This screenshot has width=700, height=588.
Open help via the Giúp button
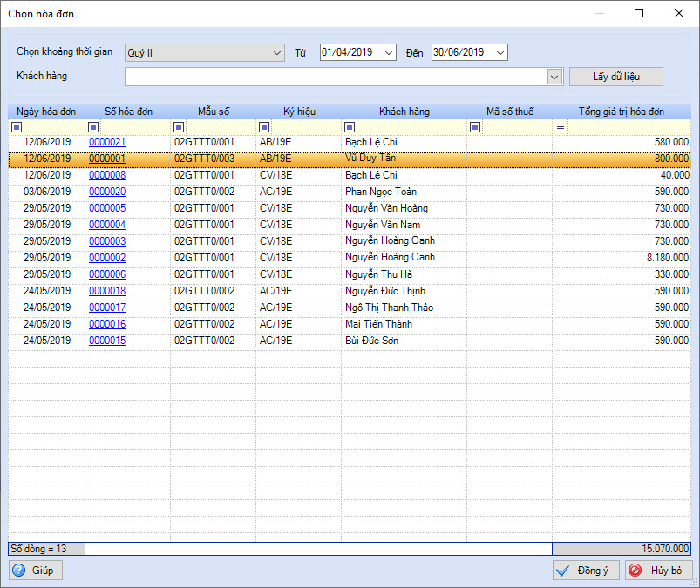(35, 571)
